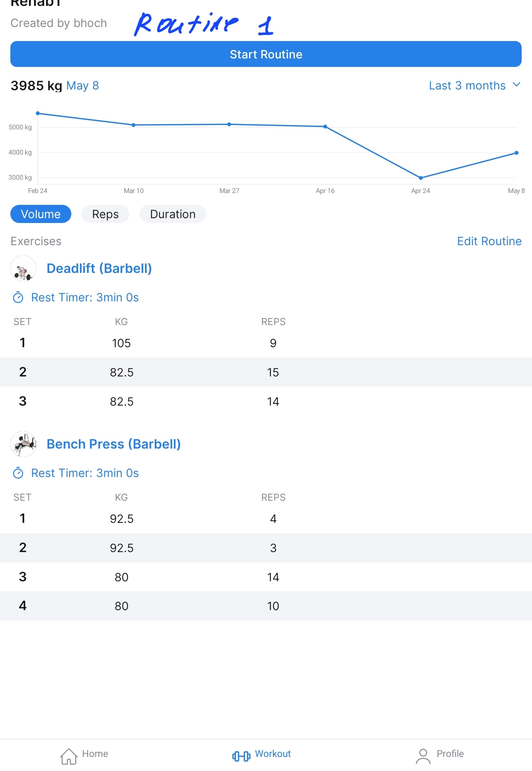Screen dimensions: 532x771
Task: Tap the Bench Press rest timer stopwatch icon
Action: point(18,473)
